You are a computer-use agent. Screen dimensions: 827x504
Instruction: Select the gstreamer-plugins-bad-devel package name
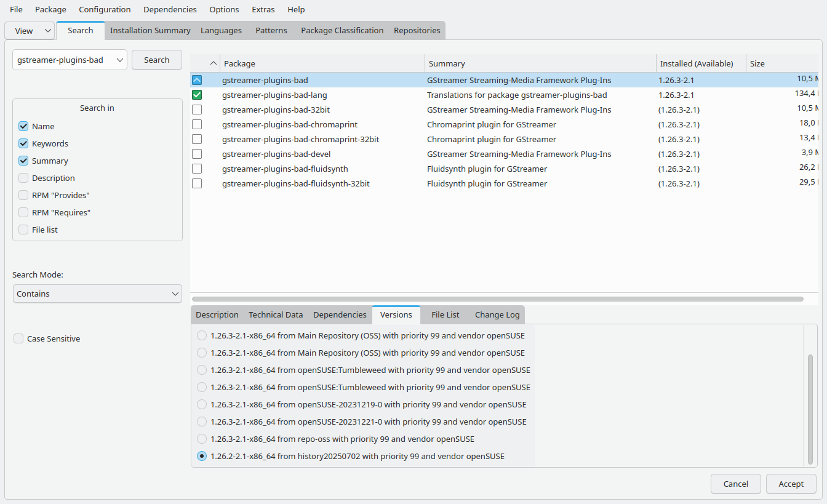(x=276, y=154)
